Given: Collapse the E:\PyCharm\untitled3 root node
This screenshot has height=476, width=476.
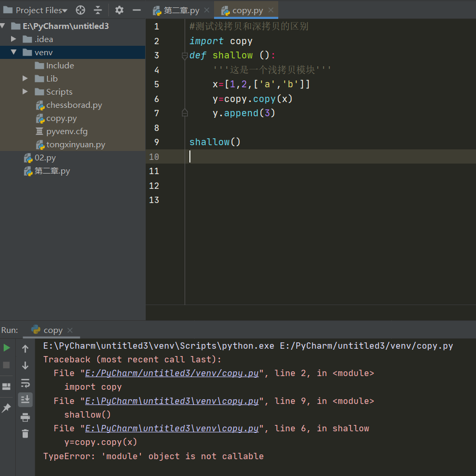Looking at the screenshot, I should pyautogui.click(x=3, y=26).
